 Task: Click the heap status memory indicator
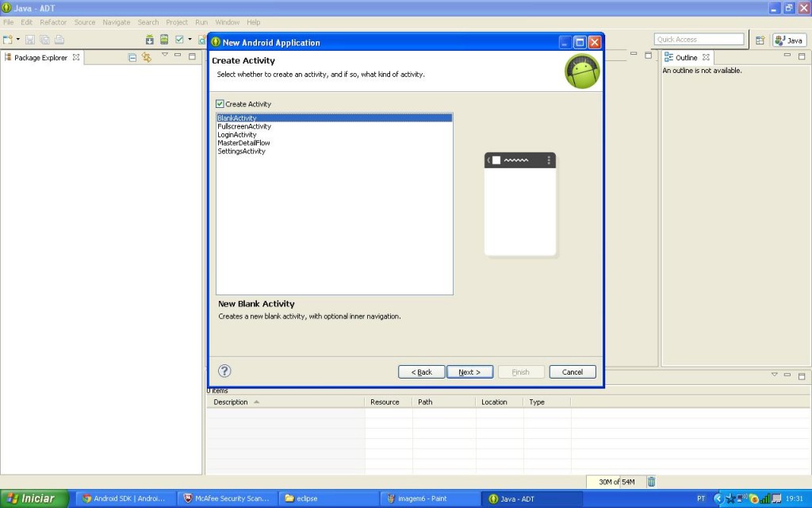tap(616, 482)
